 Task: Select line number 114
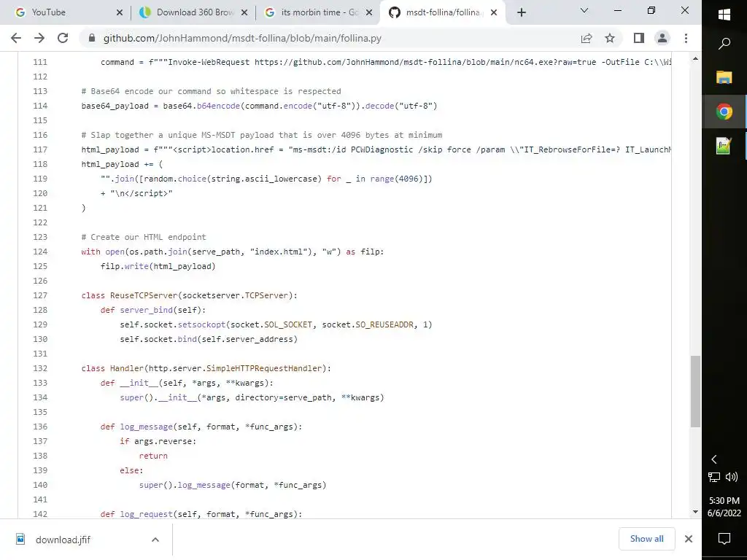(40, 106)
